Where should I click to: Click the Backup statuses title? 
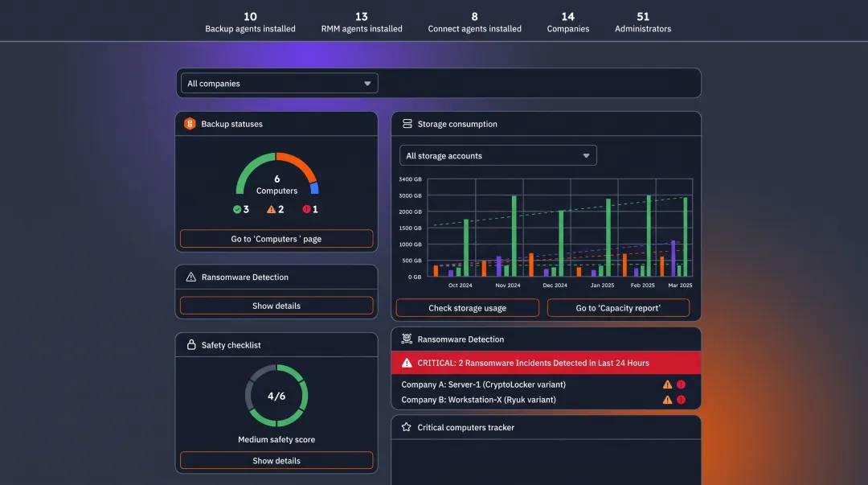tap(231, 124)
